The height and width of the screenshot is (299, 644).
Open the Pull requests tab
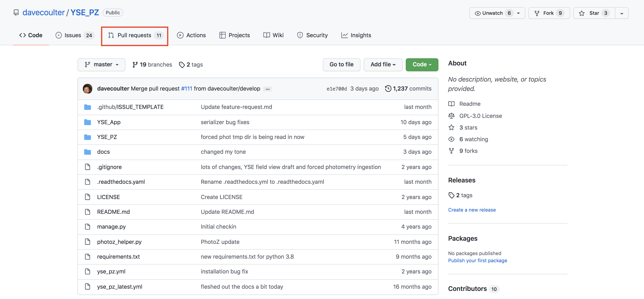click(x=136, y=35)
